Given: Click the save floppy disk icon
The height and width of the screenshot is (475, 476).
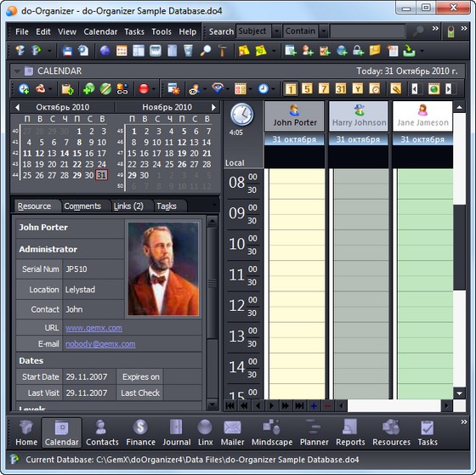Looking at the screenshot, I should pos(67,51).
